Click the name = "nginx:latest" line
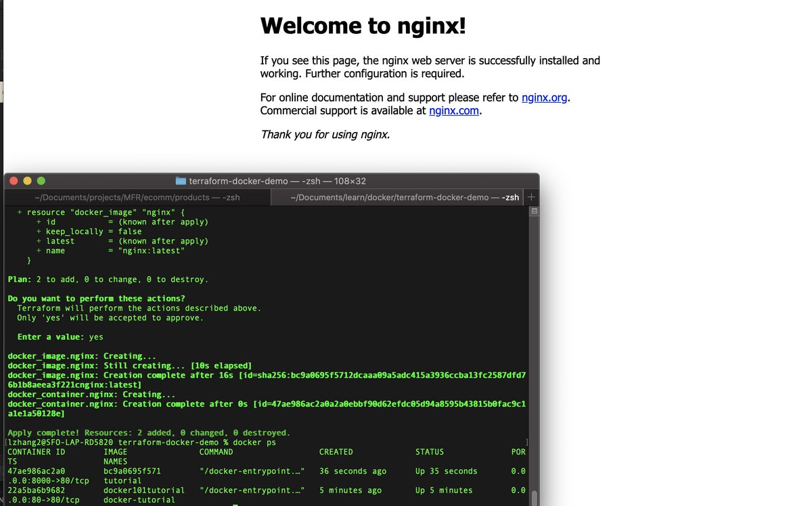Viewport: 812px width, 506px height. (110, 250)
